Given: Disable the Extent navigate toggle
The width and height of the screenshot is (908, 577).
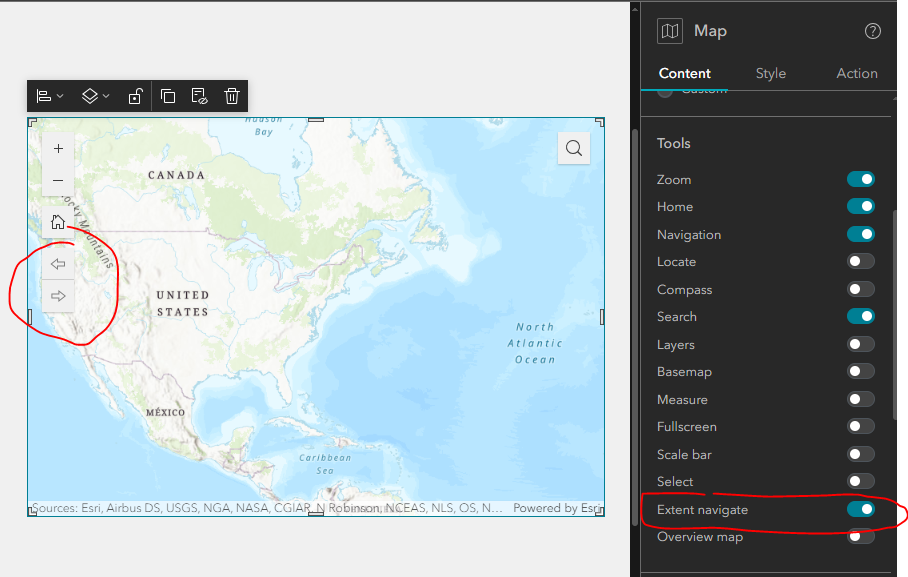Looking at the screenshot, I should 861,509.
